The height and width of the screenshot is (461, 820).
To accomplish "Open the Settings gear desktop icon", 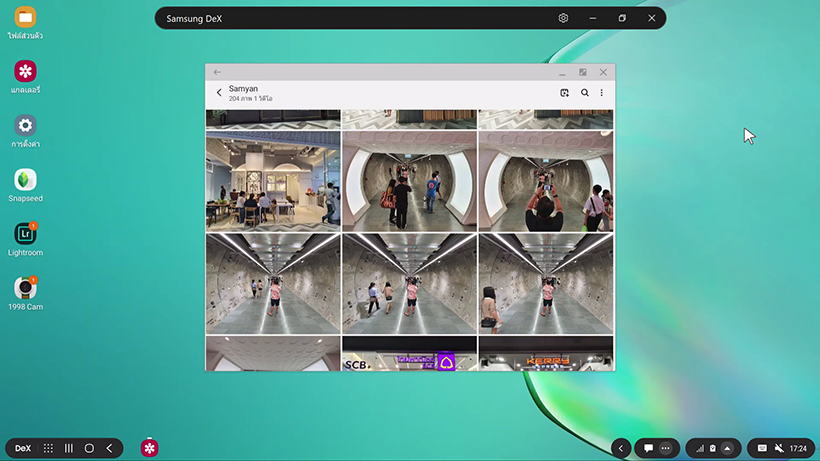I will pyautogui.click(x=25, y=125).
